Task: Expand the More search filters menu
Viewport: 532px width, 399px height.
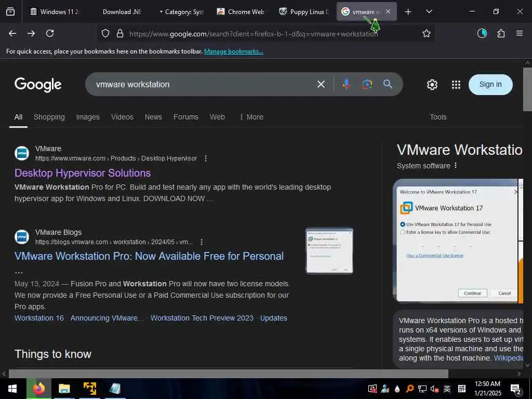Action: (251, 117)
